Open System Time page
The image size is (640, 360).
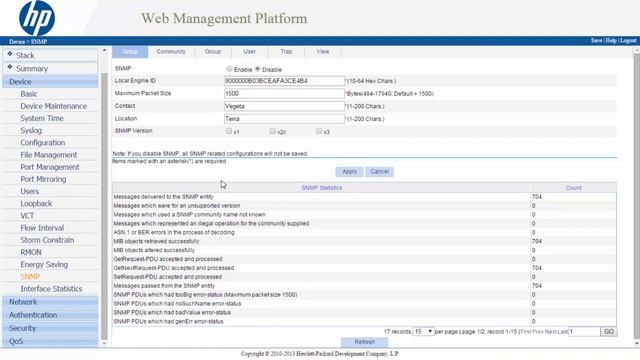[42, 118]
